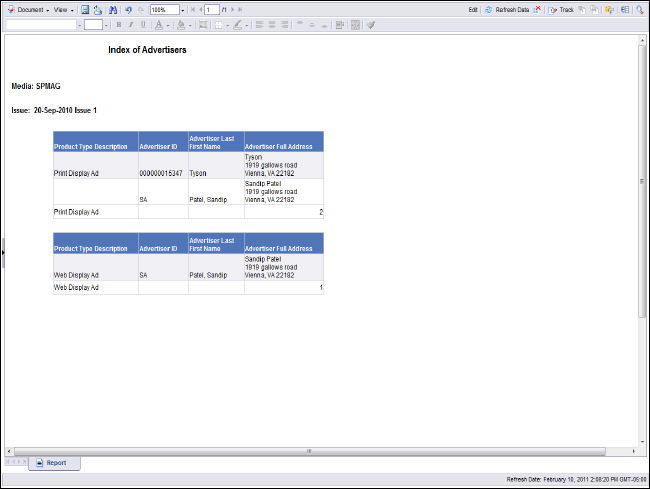
Task: Click the Edit button
Action: pyautogui.click(x=472, y=9)
